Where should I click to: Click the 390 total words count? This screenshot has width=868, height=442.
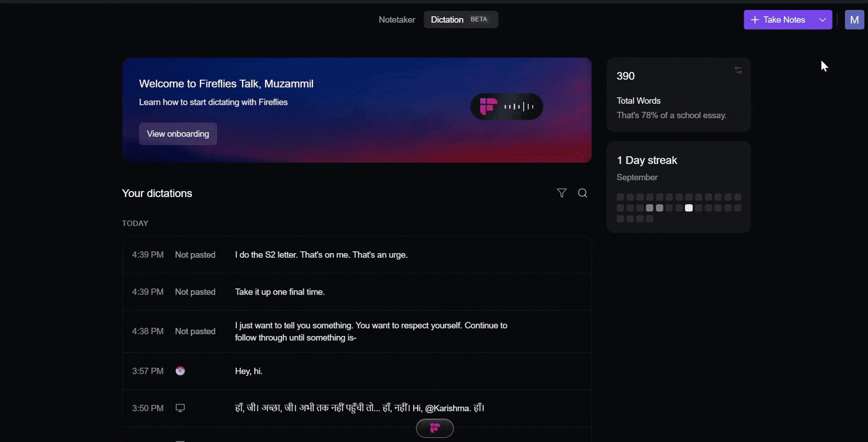pos(626,76)
